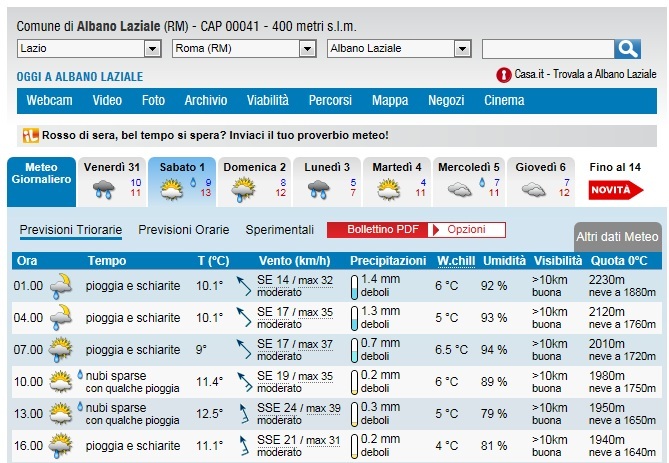Viewport: 669px width, 463px height.
Task: Open the Fino al 14 NOVITÀ link
Action: coord(615,180)
